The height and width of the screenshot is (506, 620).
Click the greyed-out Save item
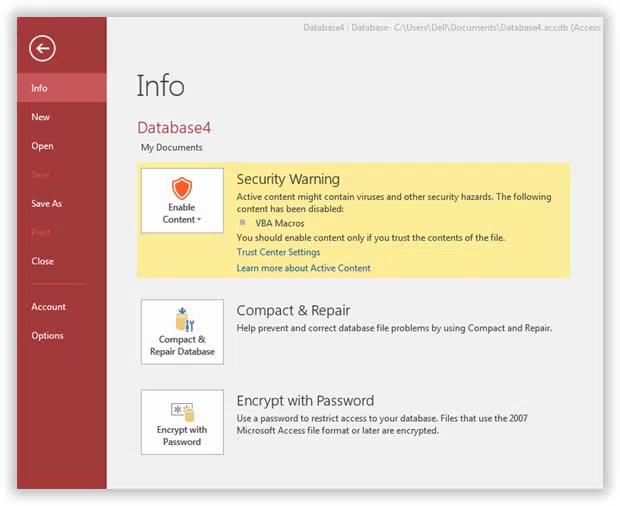pos(40,175)
